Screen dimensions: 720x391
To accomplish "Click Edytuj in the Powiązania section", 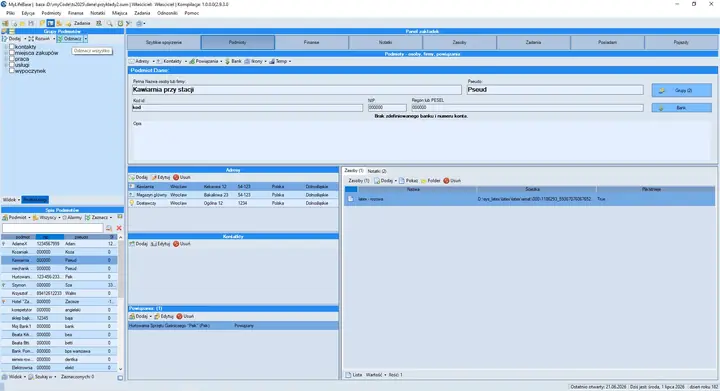I will click(x=164, y=316).
